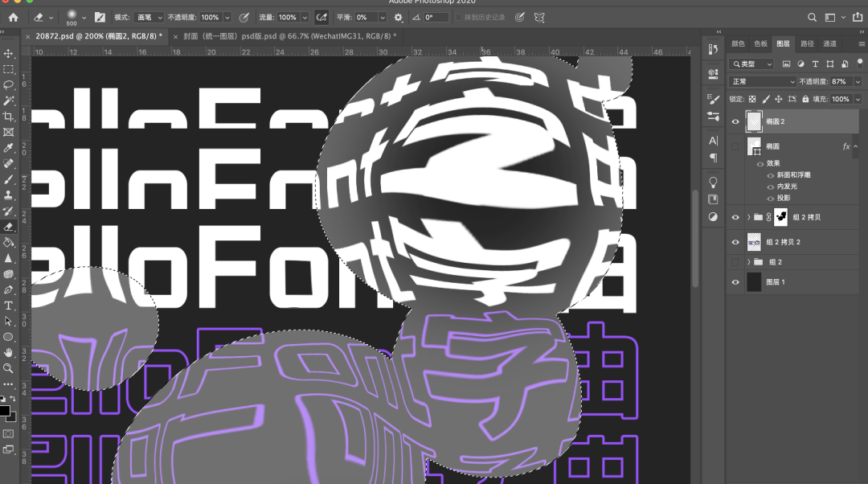The height and width of the screenshot is (484, 868).
Task: Select the Crop tool
Action: click(x=9, y=117)
